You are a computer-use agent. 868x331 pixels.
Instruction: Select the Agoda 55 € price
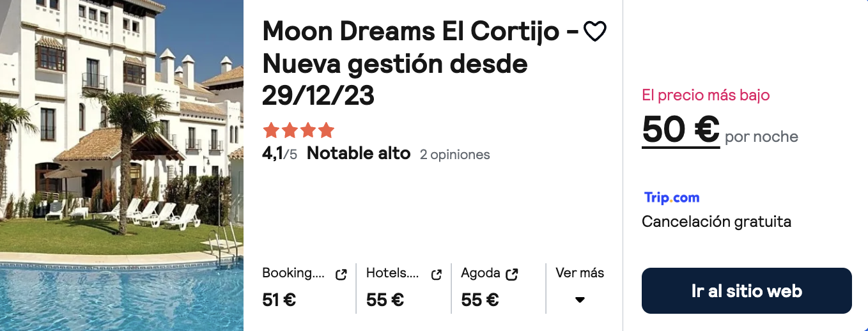tap(480, 300)
